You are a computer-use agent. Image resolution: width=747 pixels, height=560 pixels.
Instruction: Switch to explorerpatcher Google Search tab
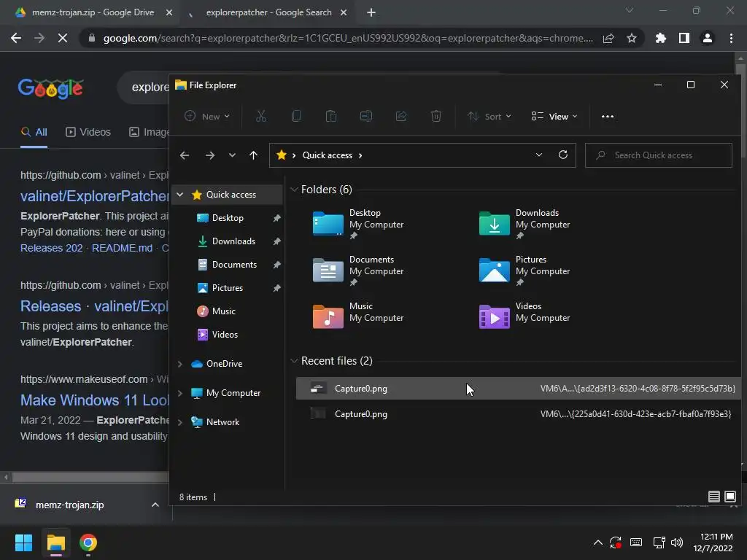(x=268, y=12)
